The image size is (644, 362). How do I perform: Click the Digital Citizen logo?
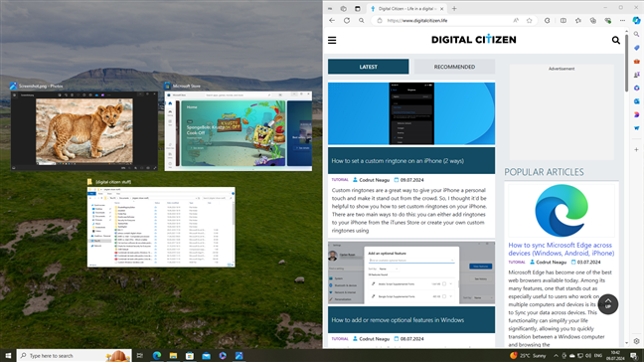click(x=473, y=40)
